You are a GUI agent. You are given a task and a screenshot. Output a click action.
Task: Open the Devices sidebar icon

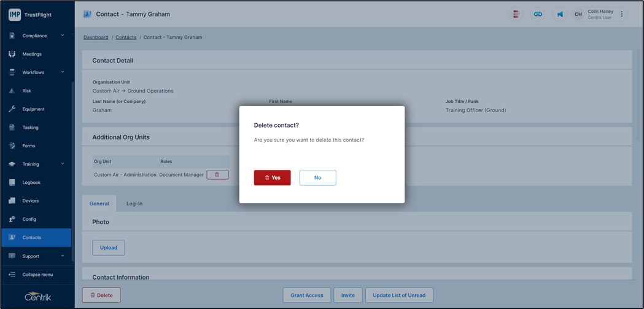pyautogui.click(x=12, y=200)
